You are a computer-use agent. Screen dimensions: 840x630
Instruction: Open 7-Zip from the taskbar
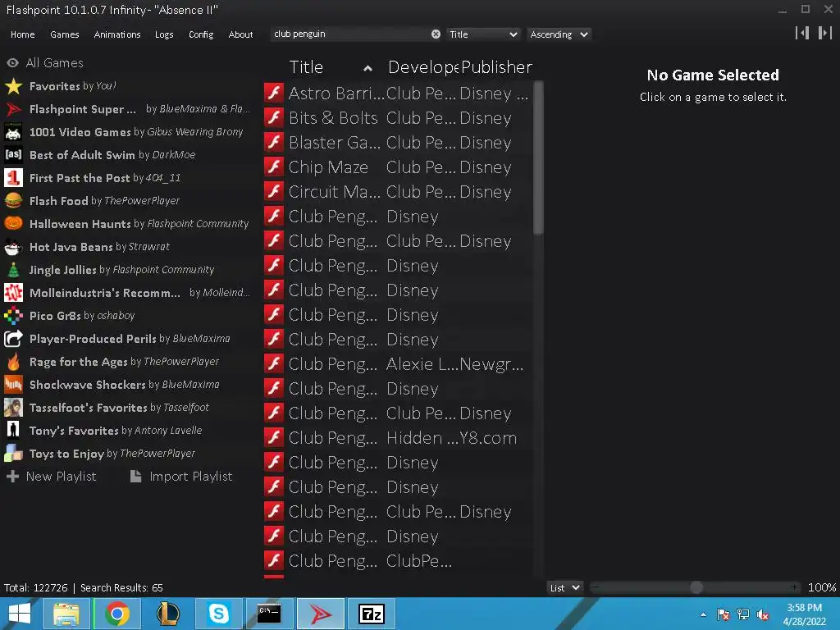372,614
